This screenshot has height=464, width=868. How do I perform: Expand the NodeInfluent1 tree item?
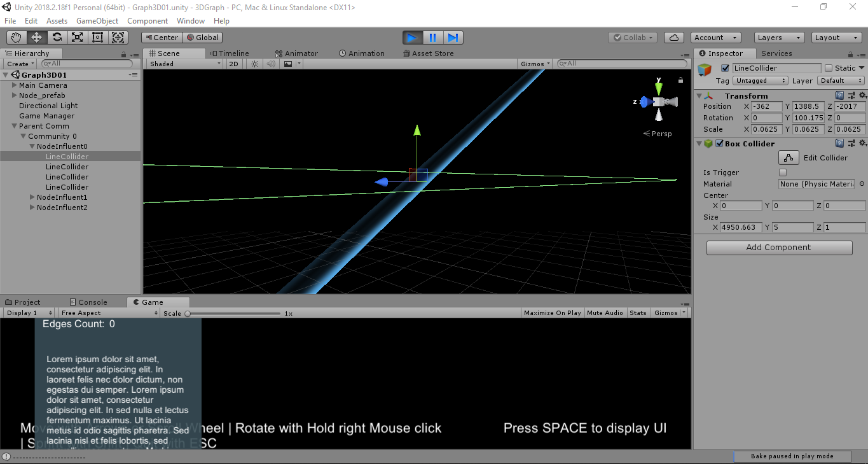(32, 197)
